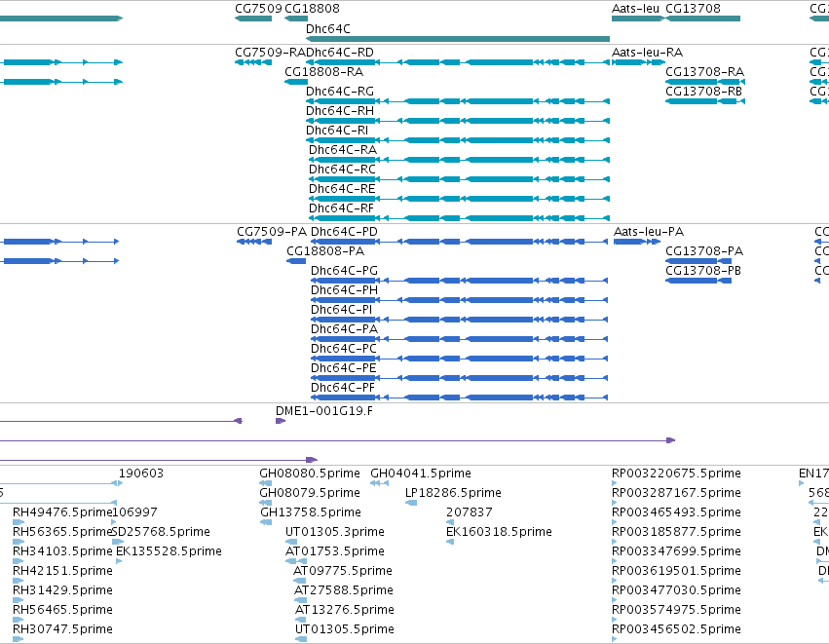Click EST RH34103.5prime label
829x644 pixels.
tap(62, 551)
